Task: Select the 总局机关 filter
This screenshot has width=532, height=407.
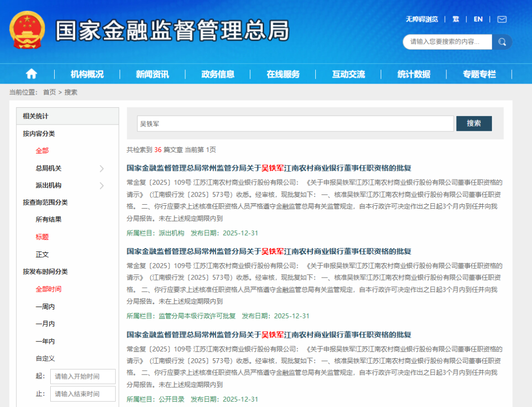Action: (x=48, y=168)
